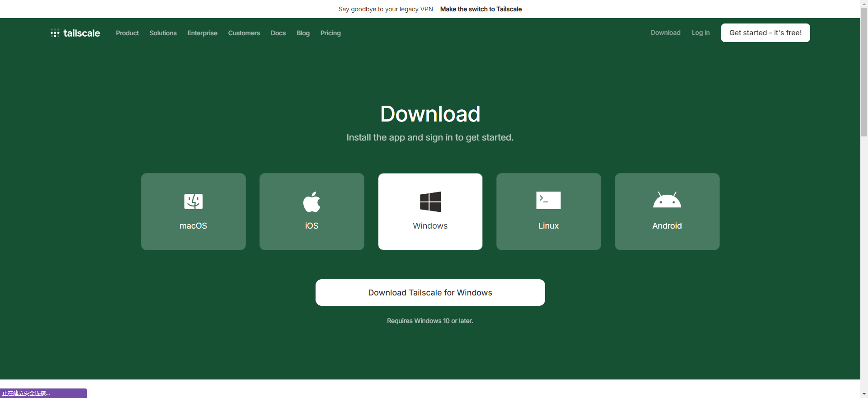This screenshot has height=398, width=868.
Task: Open the Docs link
Action: pos(278,33)
